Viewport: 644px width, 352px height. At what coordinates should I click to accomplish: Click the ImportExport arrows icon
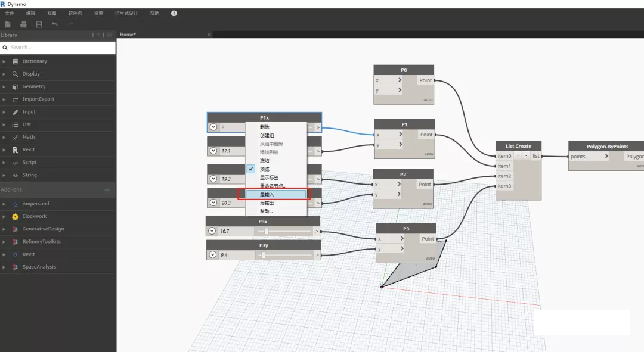click(15, 99)
